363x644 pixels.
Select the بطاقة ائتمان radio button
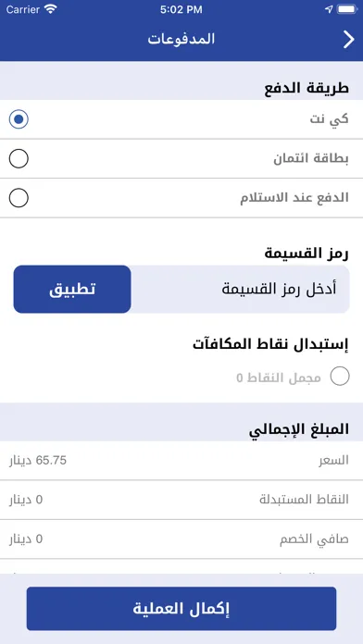(x=19, y=159)
